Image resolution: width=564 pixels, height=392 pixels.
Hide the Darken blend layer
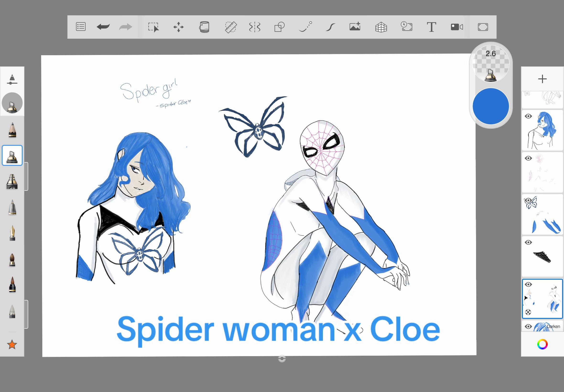[x=528, y=327]
